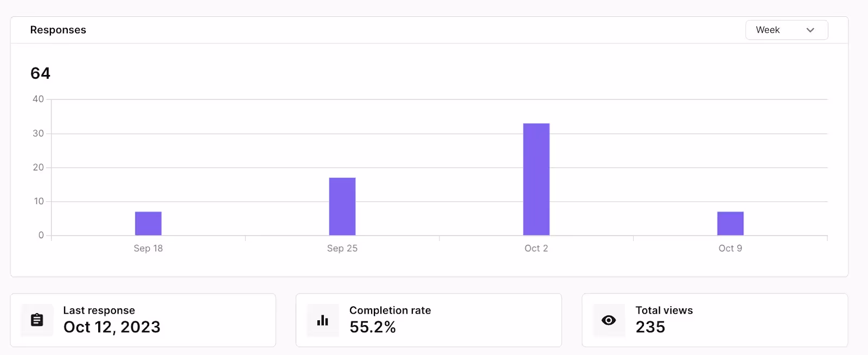The width and height of the screenshot is (868, 355).
Task: Click the bar chart icon in Completion rate card
Action: (x=323, y=320)
